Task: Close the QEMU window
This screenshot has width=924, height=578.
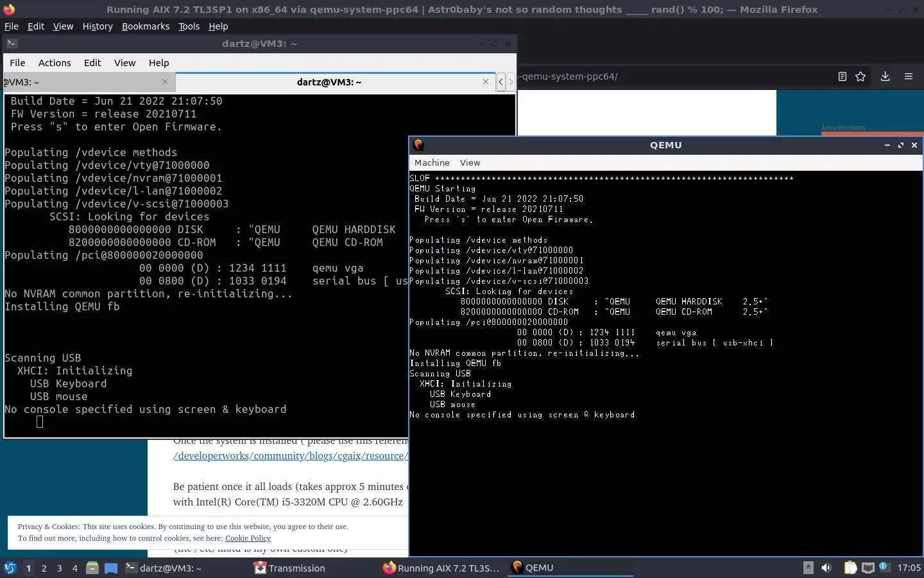Action: [x=914, y=145]
